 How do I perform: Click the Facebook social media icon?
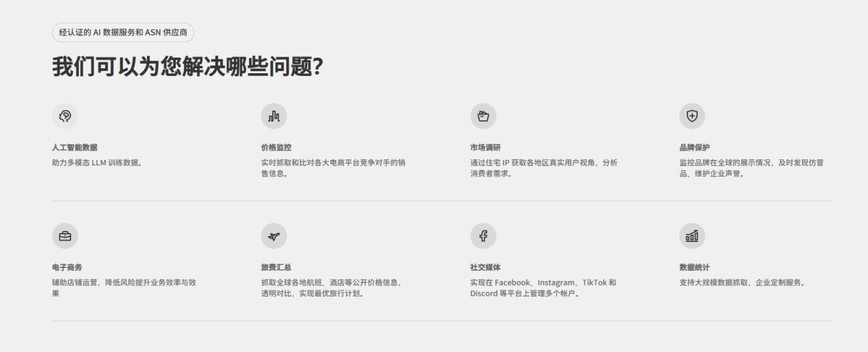pyautogui.click(x=483, y=236)
